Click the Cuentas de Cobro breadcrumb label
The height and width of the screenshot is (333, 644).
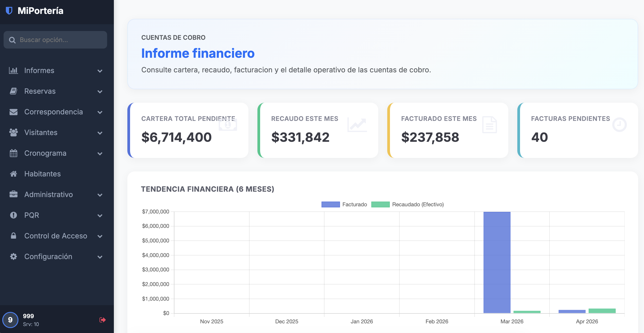pos(173,38)
